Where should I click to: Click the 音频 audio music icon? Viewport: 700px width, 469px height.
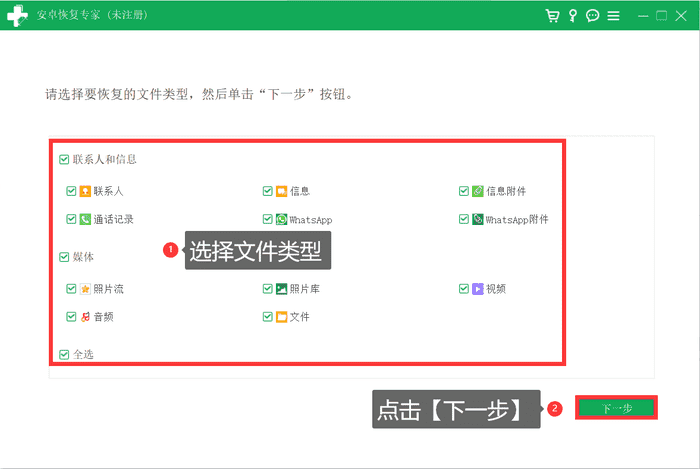tap(86, 317)
